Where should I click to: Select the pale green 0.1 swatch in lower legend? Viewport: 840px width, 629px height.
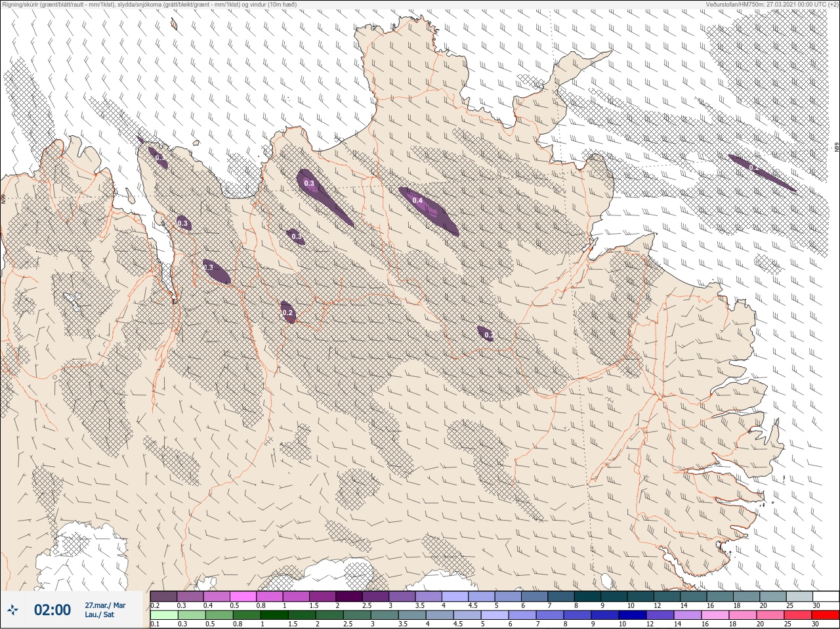[163, 615]
